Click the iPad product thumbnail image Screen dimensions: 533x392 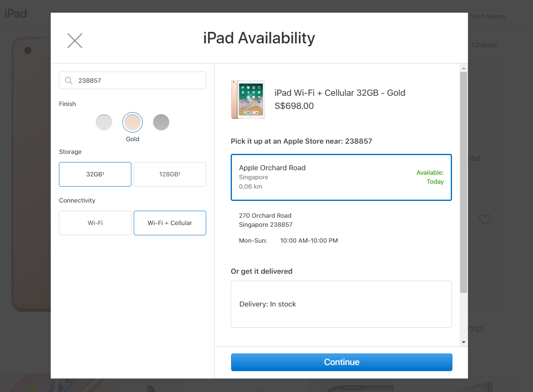(x=247, y=99)
